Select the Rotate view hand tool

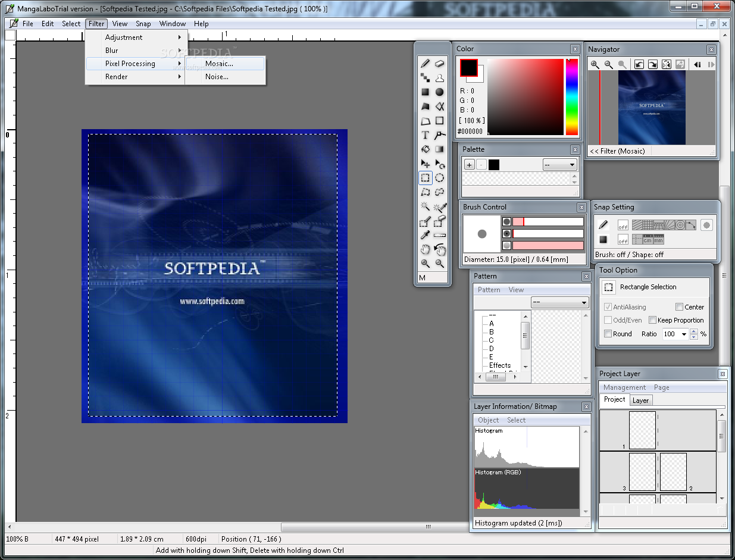coord(439,249)
